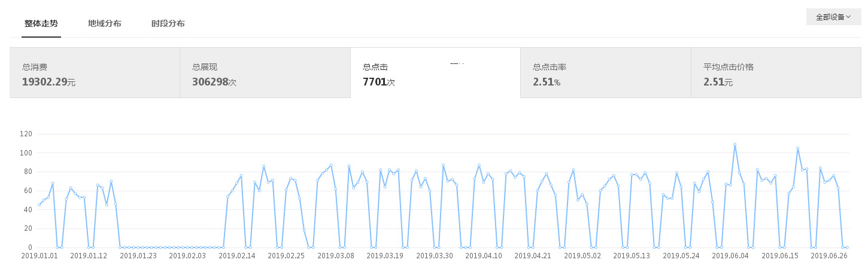Click the first data point at 2019.01.01
Screen dimensions: 868x275
click(x=39, y=205)
